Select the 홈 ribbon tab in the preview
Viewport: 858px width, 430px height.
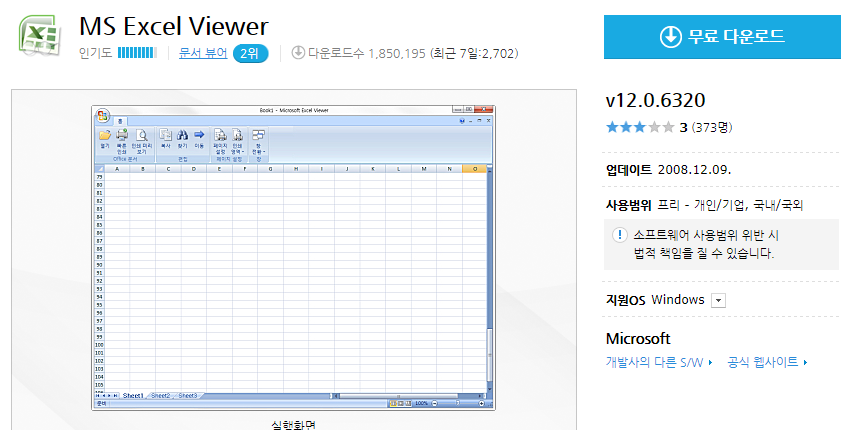120,121
